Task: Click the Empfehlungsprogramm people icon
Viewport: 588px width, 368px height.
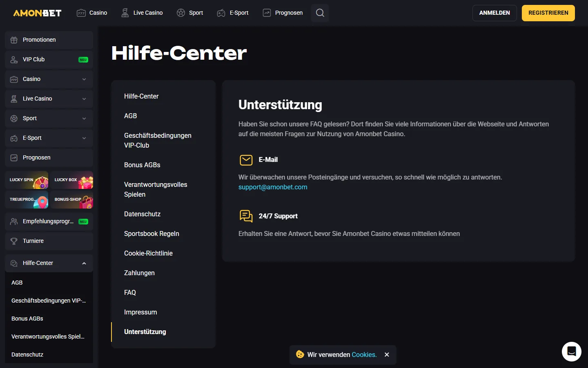Action: [x=14, y=221]
